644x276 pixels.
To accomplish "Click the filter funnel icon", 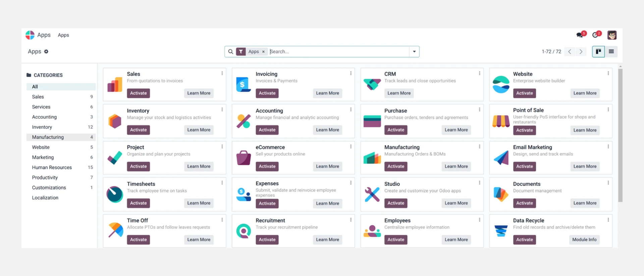I will (x=241, y=51).
